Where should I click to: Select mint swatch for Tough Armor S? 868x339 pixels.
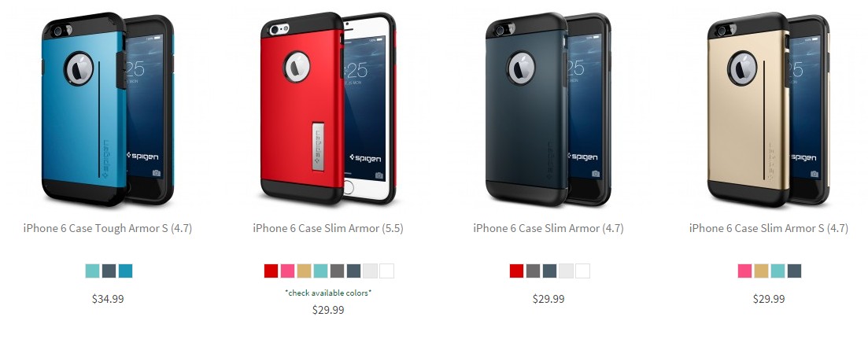click(x=92, y=271)
